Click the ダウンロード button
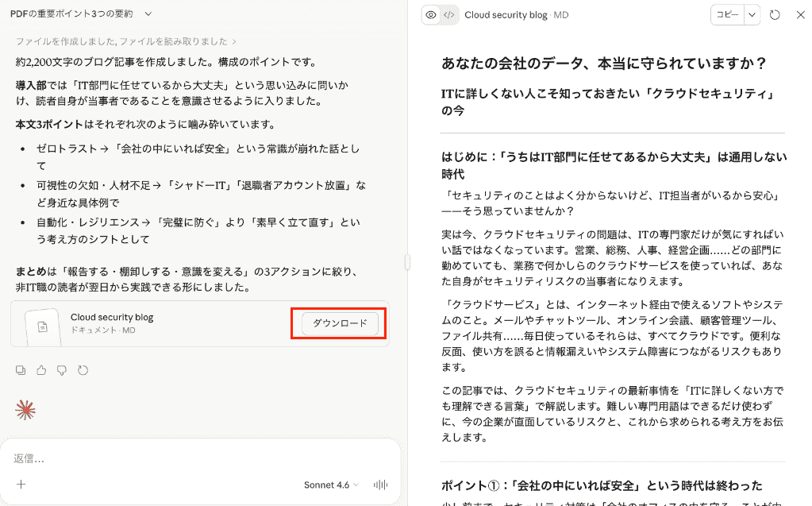This screenshot has height=506, width=812. click(340, 323)
